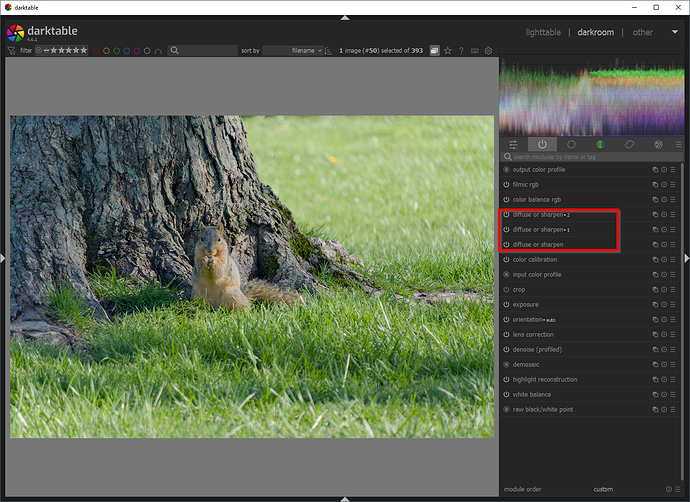690x502 pixels.
Task: Disable diffuse or sharpen 1 instance
Action: pos(506,230)
